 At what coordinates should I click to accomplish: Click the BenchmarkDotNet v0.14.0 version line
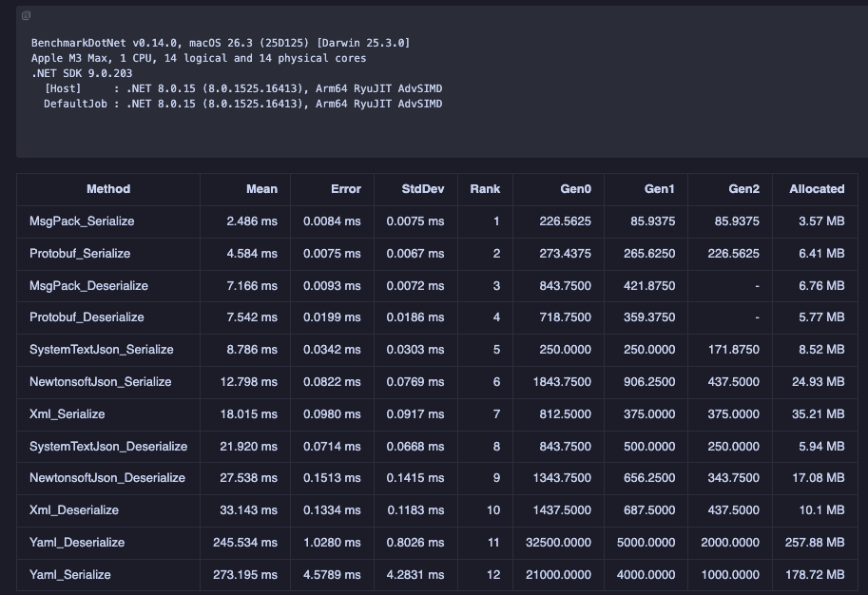tap(221, 44)
